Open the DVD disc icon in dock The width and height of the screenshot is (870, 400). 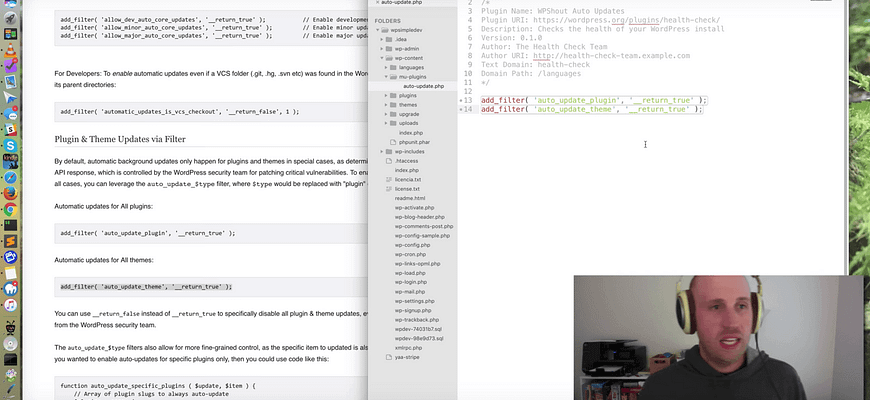tap(11, 344)
